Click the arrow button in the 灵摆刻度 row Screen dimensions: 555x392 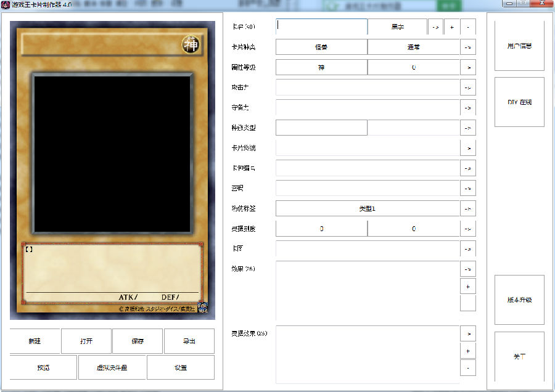468,229
